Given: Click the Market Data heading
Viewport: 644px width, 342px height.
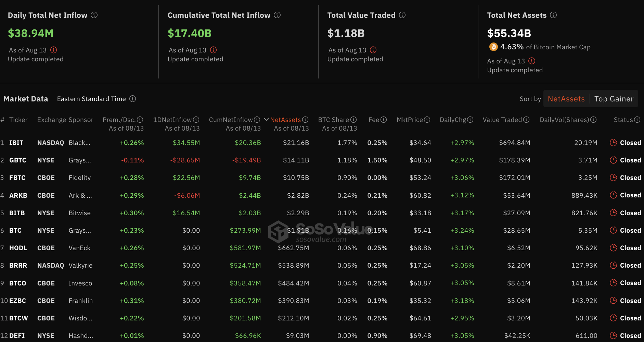Looking at the screenshot, I should coord(26,99).
